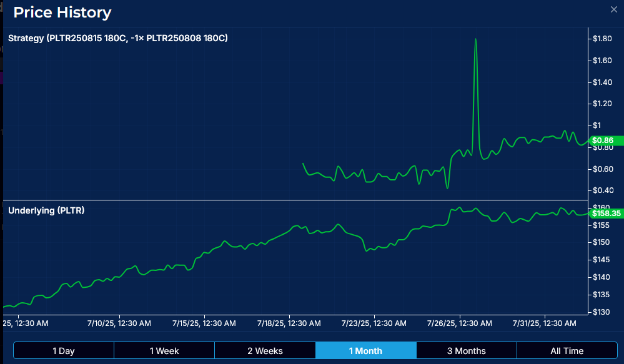Screen dimensions: 624x364
Task: Click the $150 underlying axis label
Action: (601, 242)
